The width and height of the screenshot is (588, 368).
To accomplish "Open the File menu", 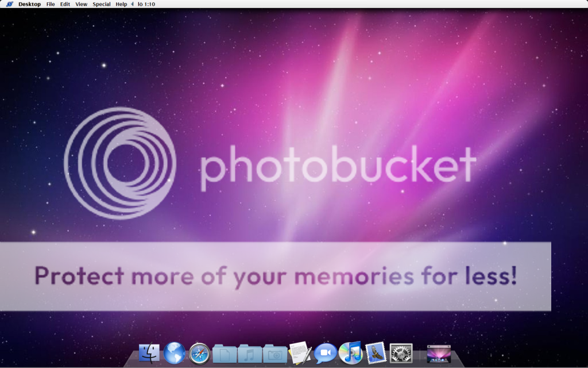I will pos(51,4).
